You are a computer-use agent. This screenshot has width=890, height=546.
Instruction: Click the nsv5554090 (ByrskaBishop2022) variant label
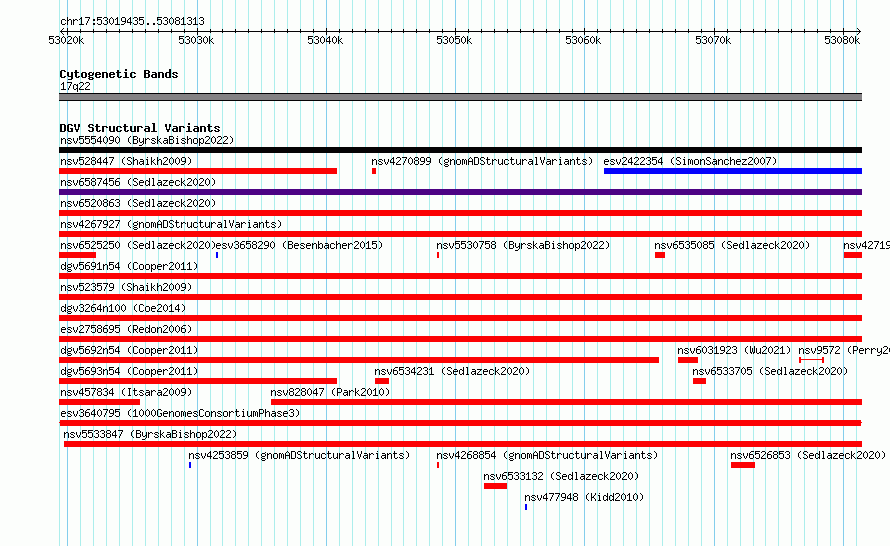(147, 140)
